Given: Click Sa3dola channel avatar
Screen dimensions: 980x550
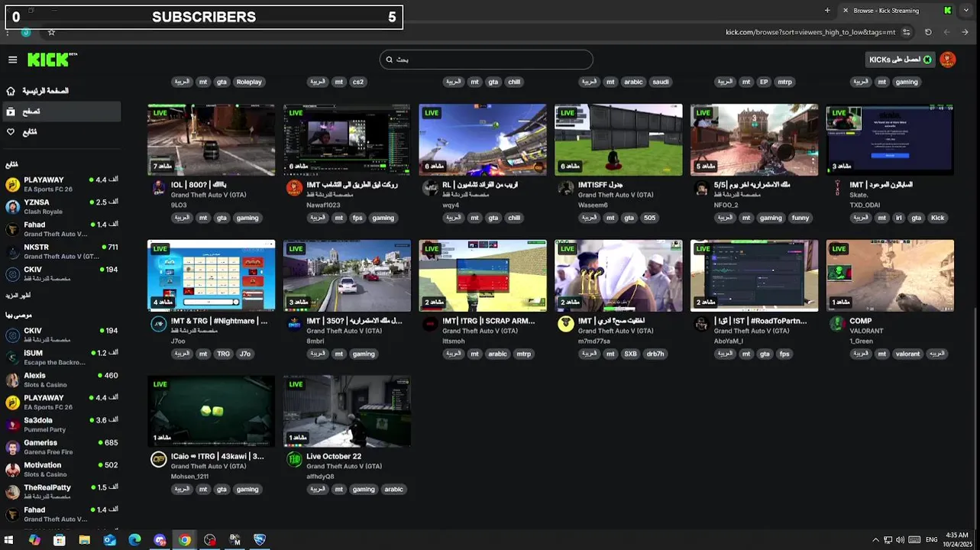Looking at the screenshot, I should coord(12,425).
